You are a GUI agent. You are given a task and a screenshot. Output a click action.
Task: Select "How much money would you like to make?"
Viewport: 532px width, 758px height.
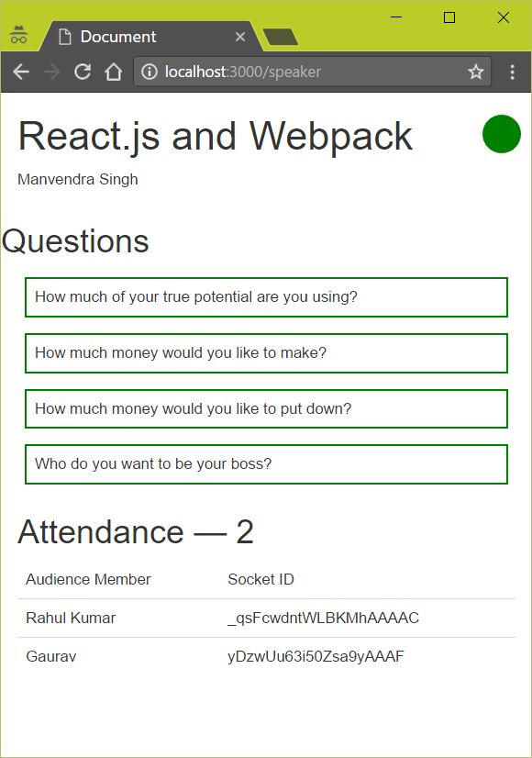(x=266, y=353)
